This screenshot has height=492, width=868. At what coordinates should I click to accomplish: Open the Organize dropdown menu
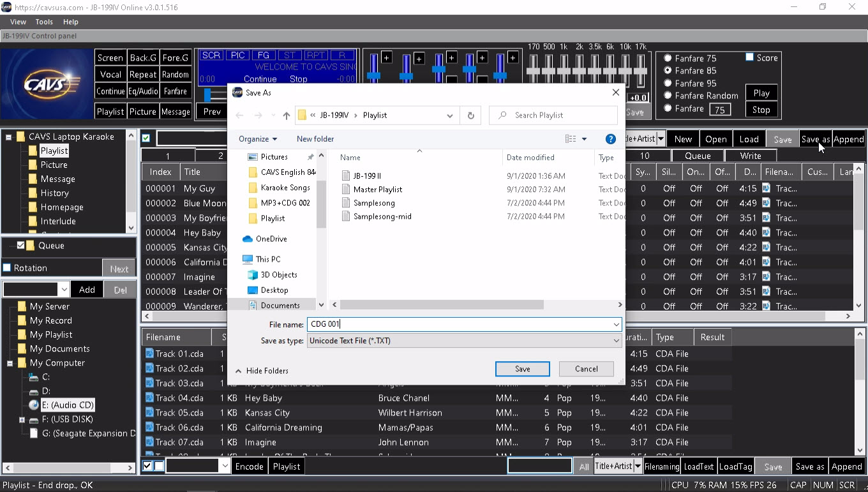point(258,138)
